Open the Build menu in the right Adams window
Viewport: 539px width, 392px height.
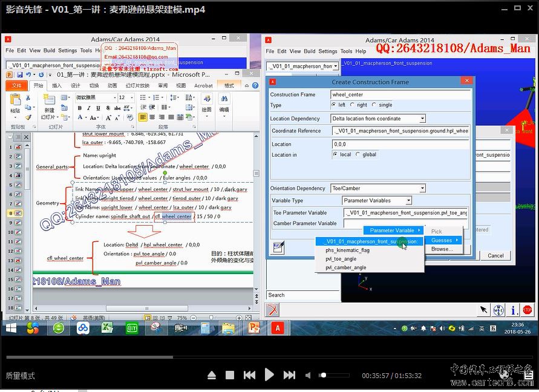[x=309, y=51]
